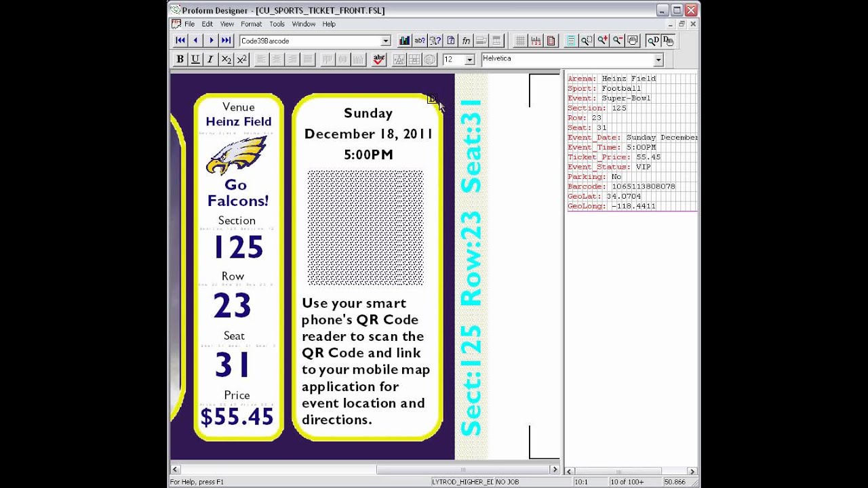Toggle the magnifier D preview mode
Viewport: 868px width, 488px height.
[652, 41]
